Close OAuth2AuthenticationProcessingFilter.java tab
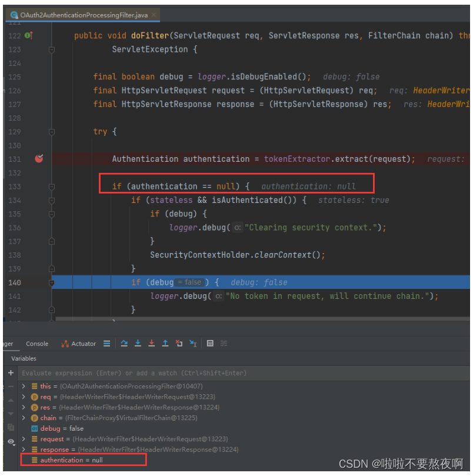This screenshot has height=476, width=473. [x=154, y=15]
